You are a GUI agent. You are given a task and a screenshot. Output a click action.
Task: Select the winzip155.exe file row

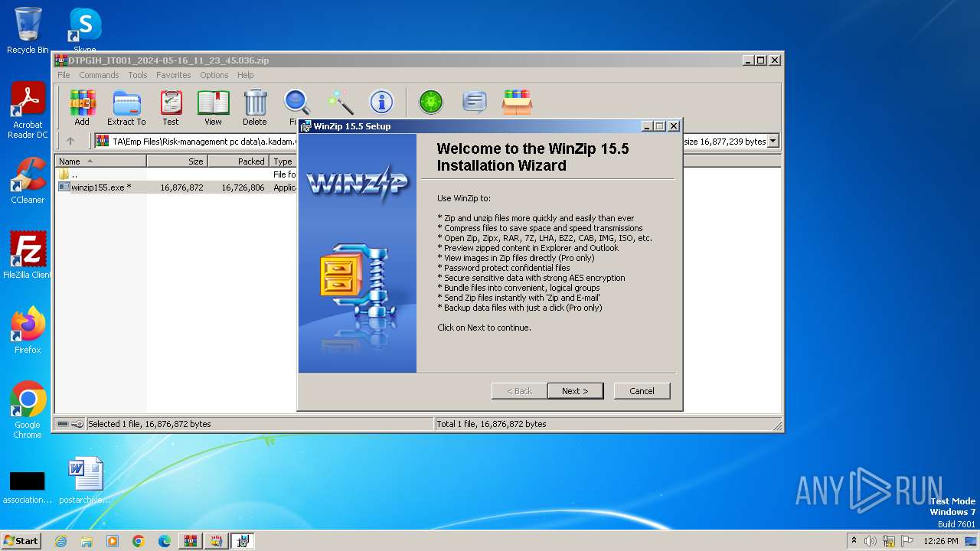tap(178, 187)
